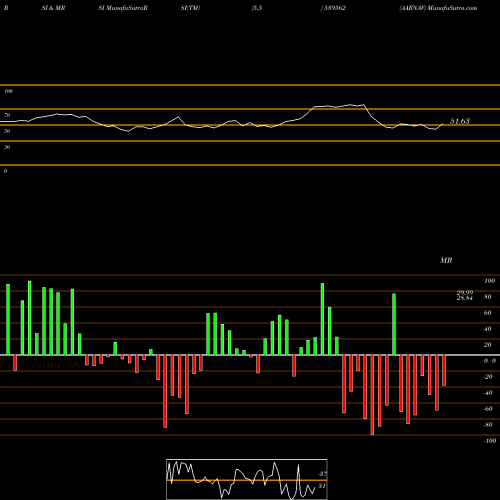Select the 40 label on MR axis
This screenshot has height=500, width=500.
(487, 329)
